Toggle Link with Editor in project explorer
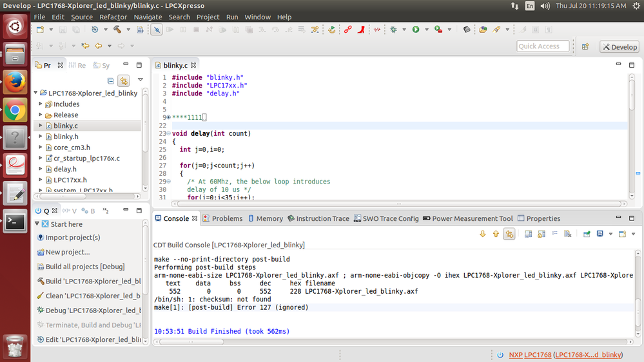The image size is (644, 362). click(x=123, y=81)
